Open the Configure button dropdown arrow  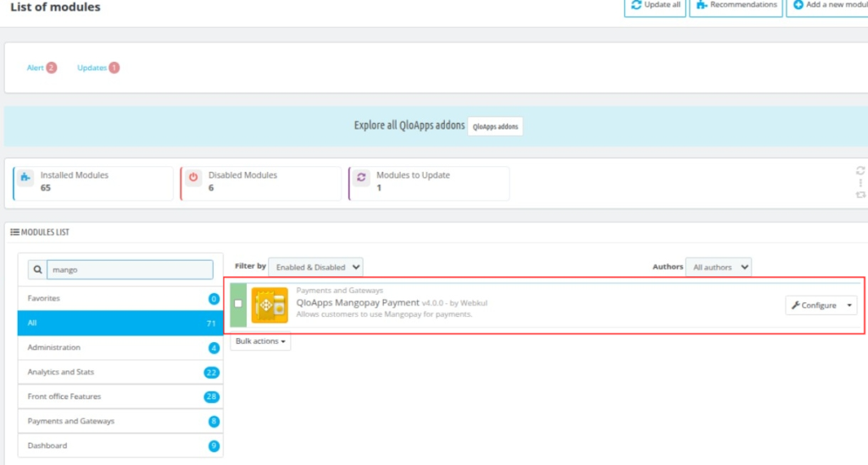[x=849, y=305]
